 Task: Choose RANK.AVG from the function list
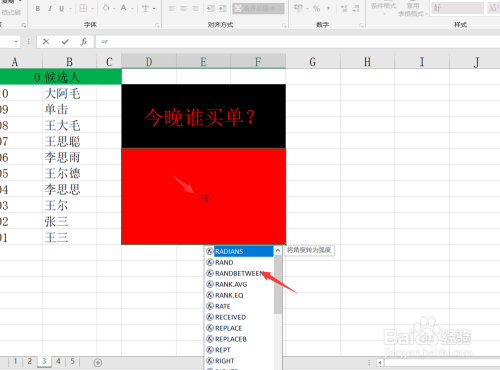tap(240, 284)
